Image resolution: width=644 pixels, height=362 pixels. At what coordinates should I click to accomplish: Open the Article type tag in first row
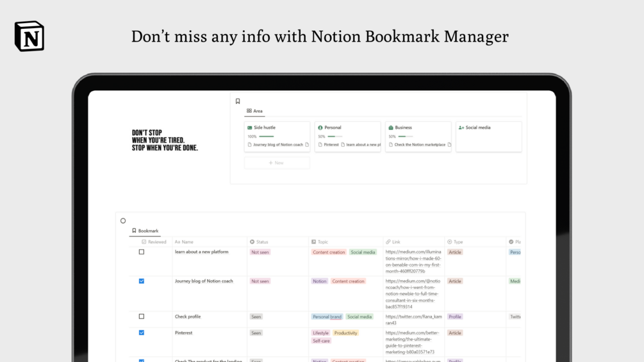coord(455,252)
